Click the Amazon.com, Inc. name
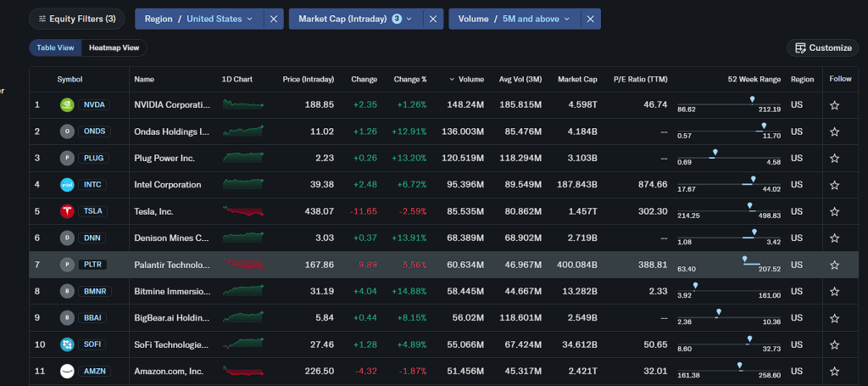This screenshot has height=386, width=868. point(169,371)
